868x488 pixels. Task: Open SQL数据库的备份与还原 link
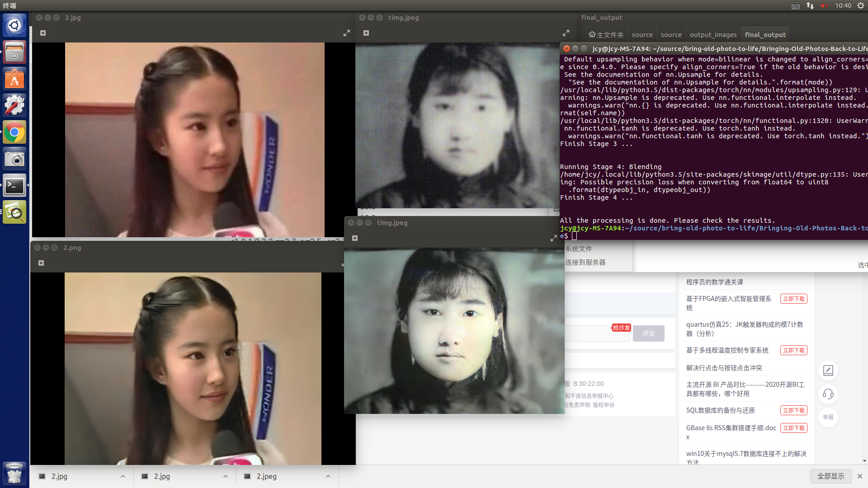pyautogui.click(x=721, y=410)
